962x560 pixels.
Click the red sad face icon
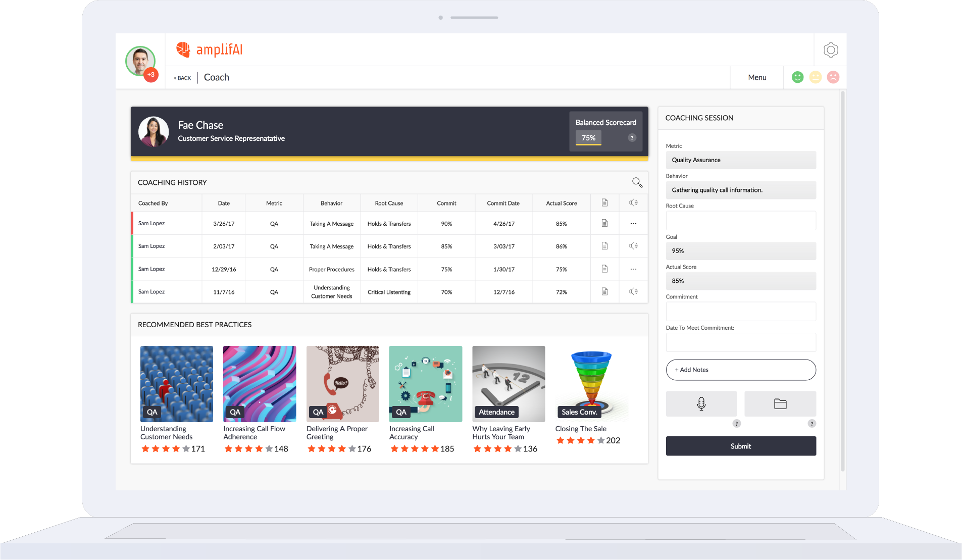[x=833, y=77]
